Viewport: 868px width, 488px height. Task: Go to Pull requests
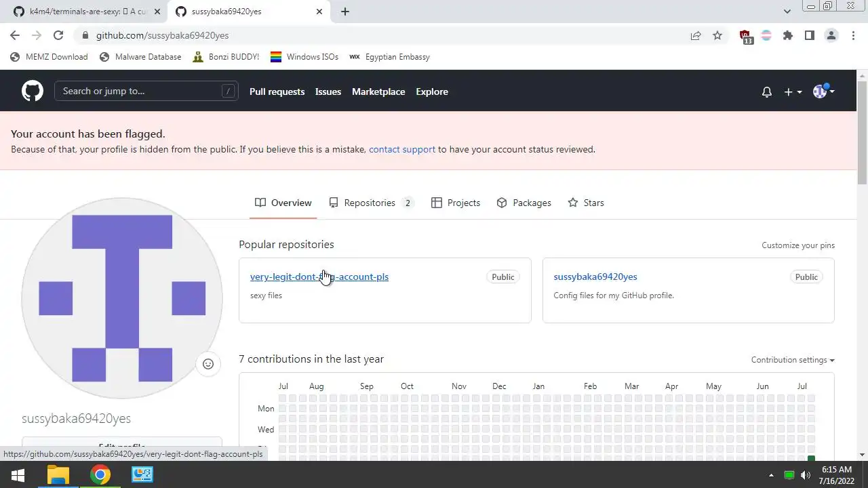(277, 91)
